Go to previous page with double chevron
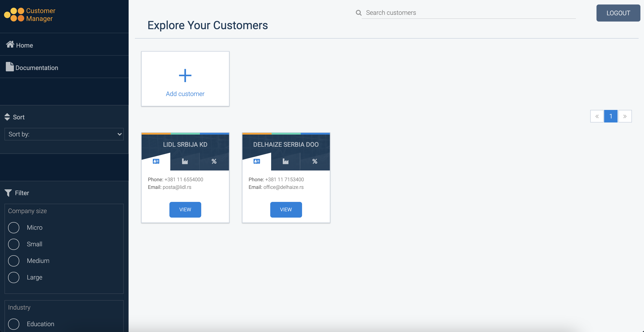Image resolution: width=644 pixels, height=332 pixels. click(597, 116)
